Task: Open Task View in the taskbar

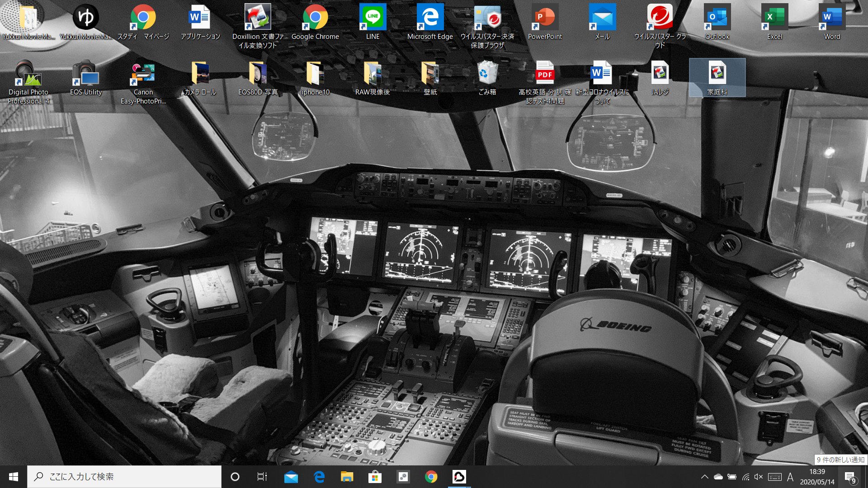Action: point(262,477)
